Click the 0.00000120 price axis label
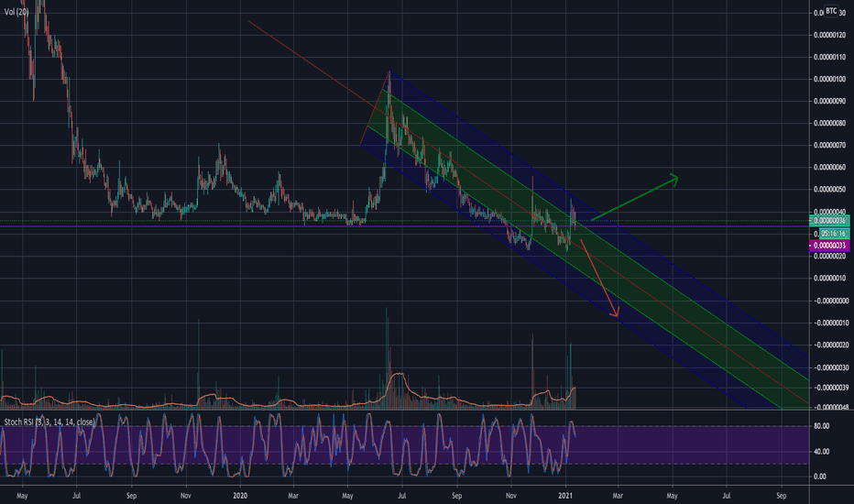854x504 pixels. point(830,35)
